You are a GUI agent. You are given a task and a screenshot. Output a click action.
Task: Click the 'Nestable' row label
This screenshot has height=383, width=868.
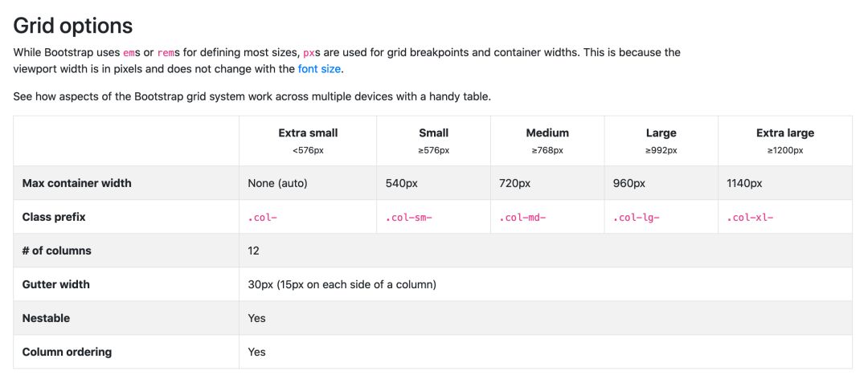click(x=46, y=318)
